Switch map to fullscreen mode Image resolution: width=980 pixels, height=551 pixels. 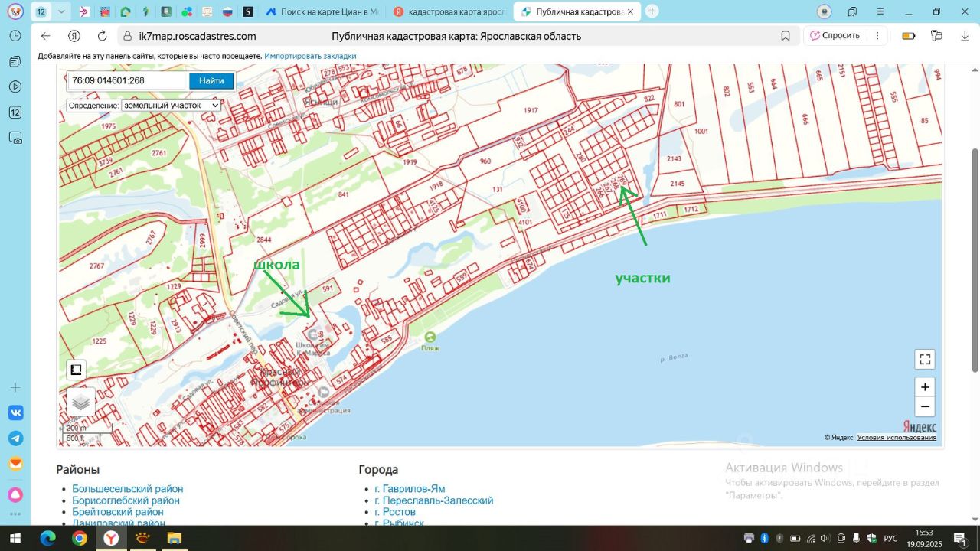coord(924,359)
